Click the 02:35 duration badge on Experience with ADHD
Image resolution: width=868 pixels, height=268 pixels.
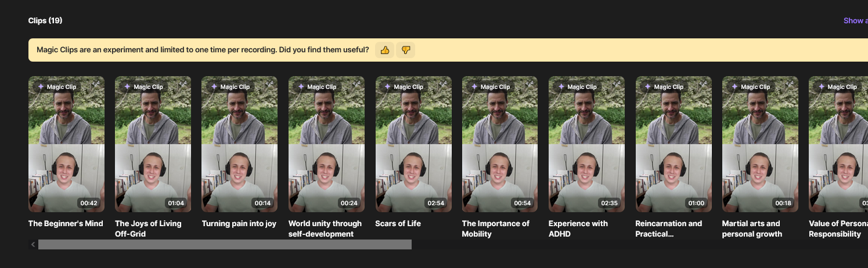pyautogui.click(x=610, y=203)
